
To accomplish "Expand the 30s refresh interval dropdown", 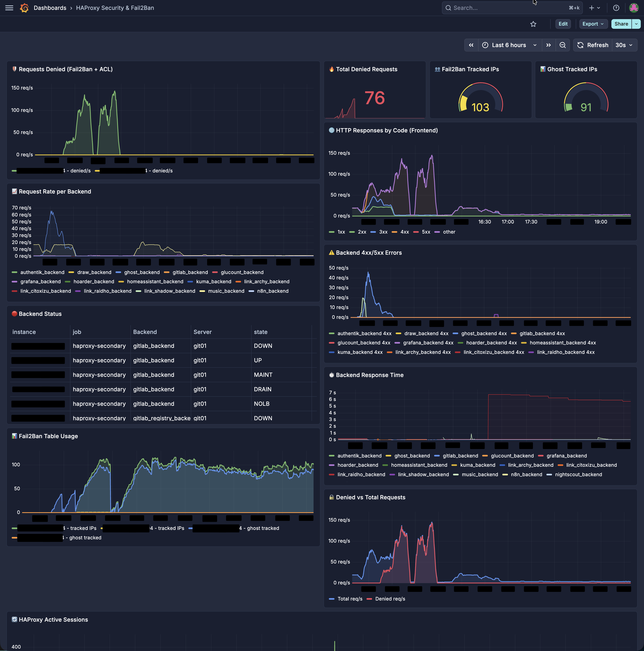I will [624, 45].
